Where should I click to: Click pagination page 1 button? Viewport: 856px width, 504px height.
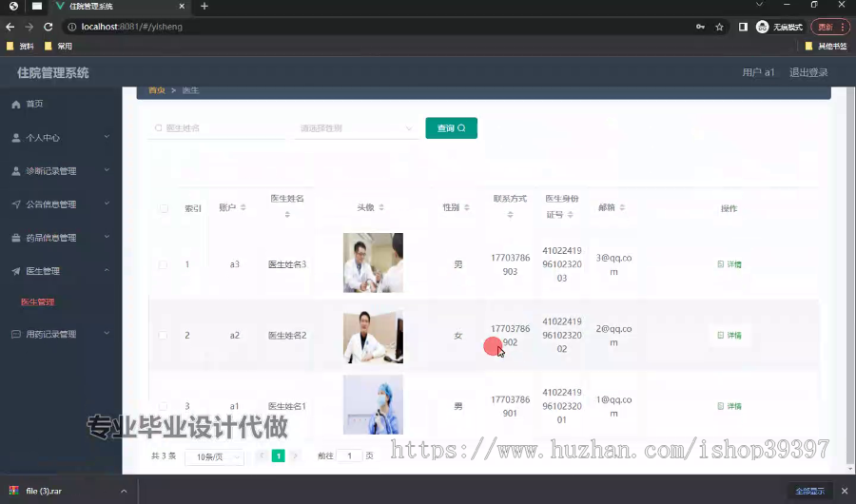click(279, 456)
